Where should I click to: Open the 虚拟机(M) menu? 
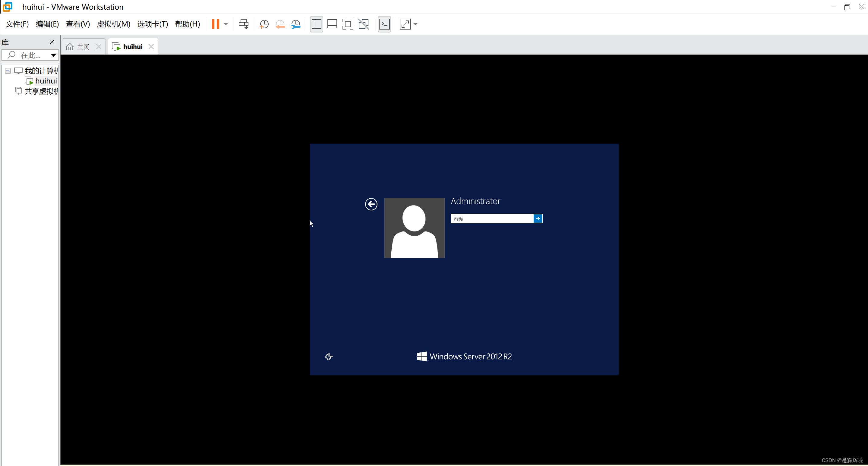pos(113,24)
